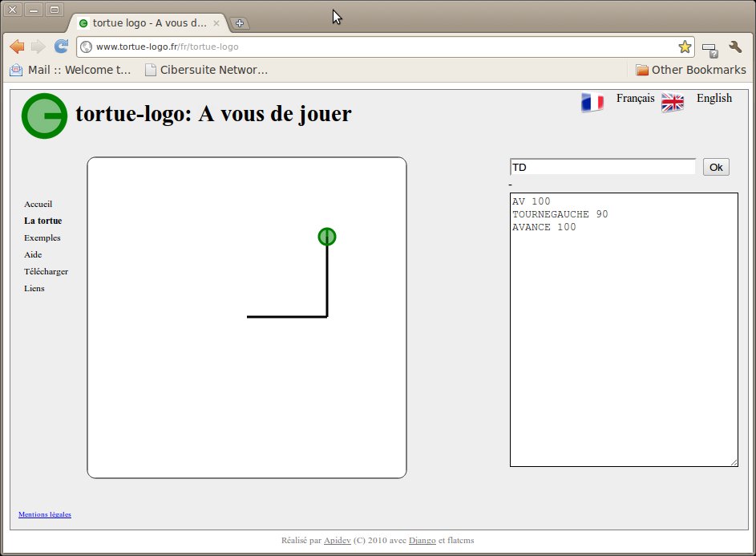Screen dimensions: 756x556
Task: Open the Cibersuite Networ... bookmark
Action: click(x=206, y=70)
